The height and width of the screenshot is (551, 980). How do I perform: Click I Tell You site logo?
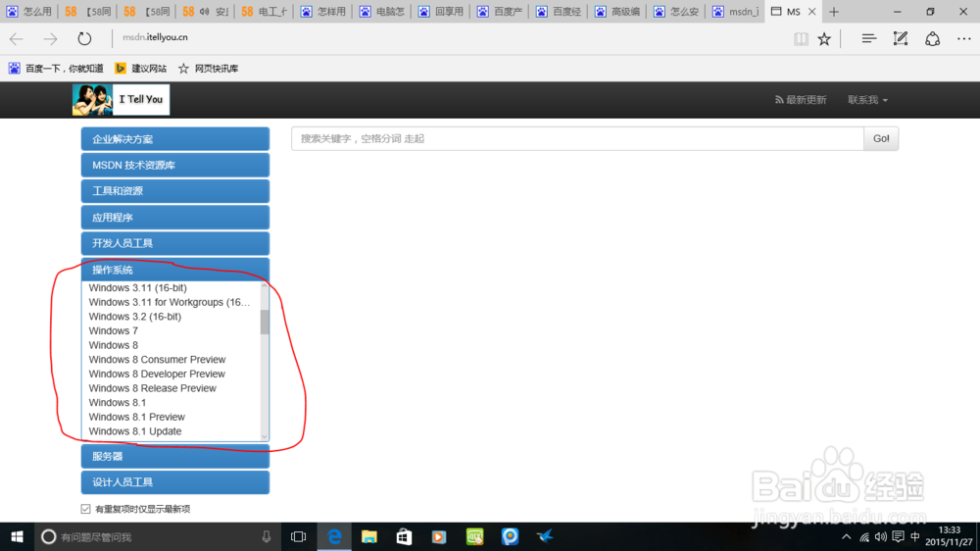(121, 99)
